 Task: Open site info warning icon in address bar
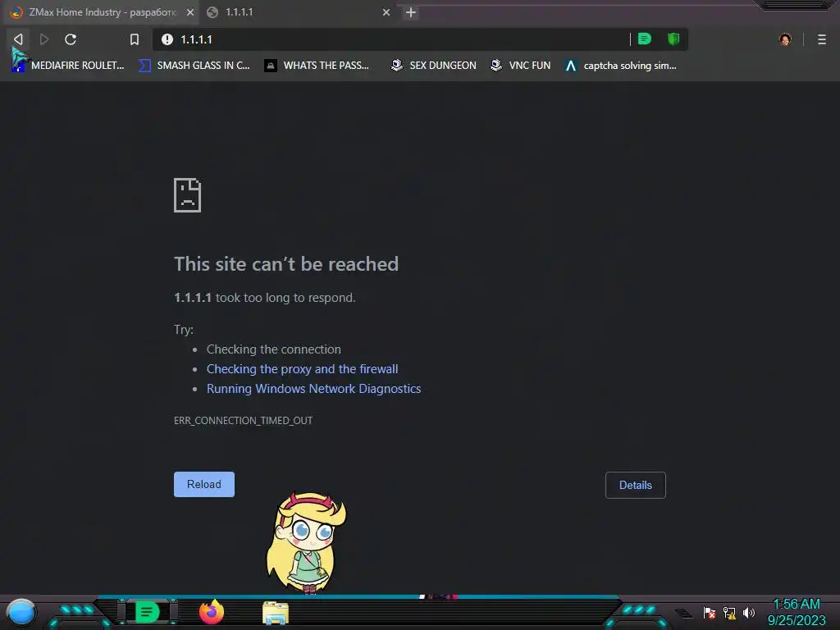[x=167, y=39]
